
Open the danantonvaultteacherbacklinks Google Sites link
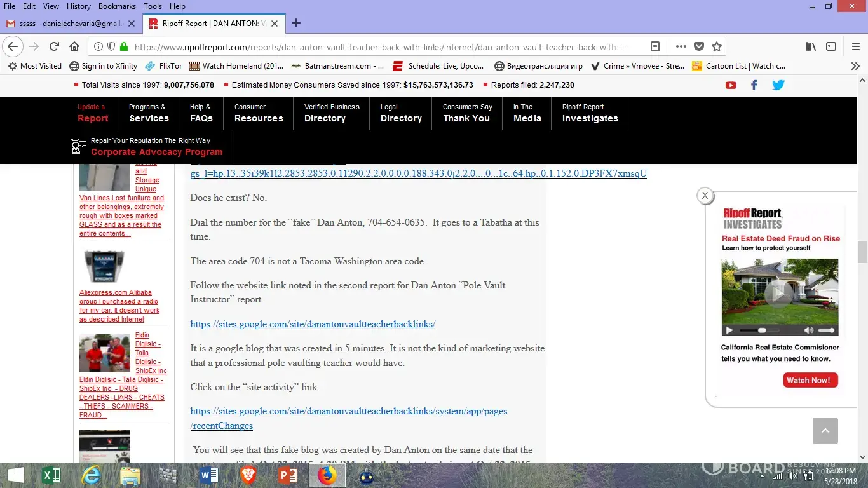pos(313,324)
